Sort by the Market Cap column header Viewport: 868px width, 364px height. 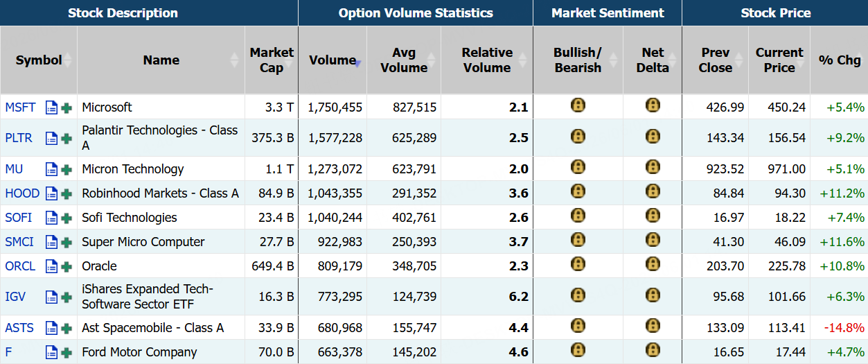coord(272,60)
